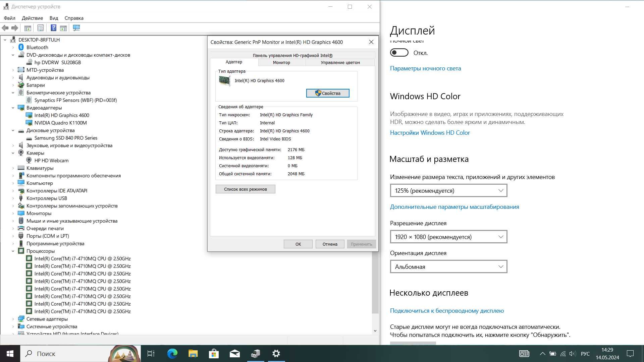Open Параметры ночного света link
644x362 pixels.
(425, 68)
